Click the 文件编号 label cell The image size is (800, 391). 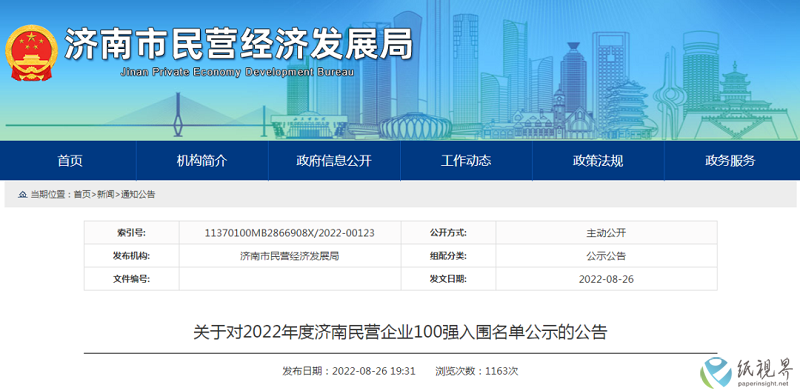tap(132, 279)
